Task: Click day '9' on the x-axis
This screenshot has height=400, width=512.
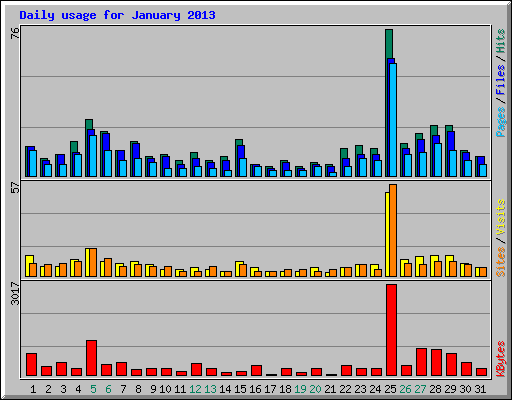Action: click(x=153, y=389)
